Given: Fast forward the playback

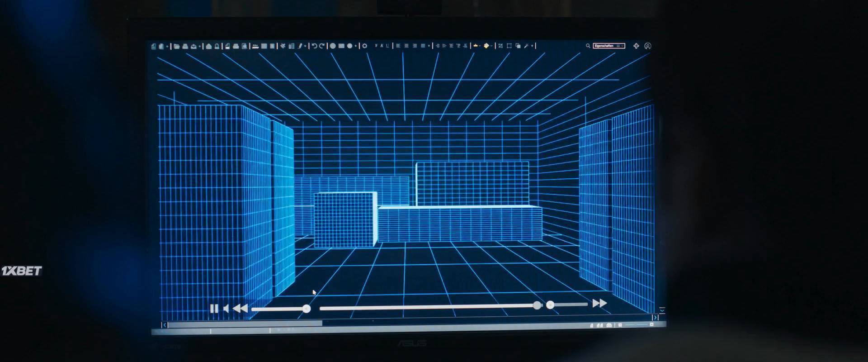Looking at the screenshot, I should 599,303.
